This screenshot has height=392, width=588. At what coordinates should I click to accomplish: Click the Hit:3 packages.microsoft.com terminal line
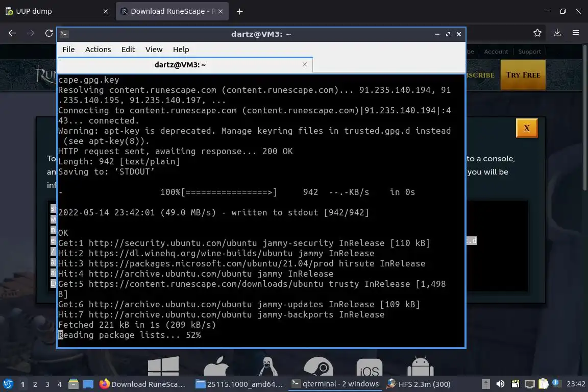[x=241, y=263]
